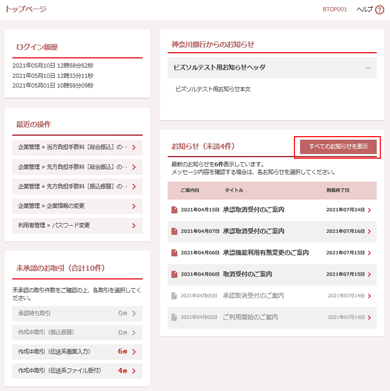Click red arrow beside 4件 count
Viewport: 390px width, 391px height.
click(x=134, y=371)
